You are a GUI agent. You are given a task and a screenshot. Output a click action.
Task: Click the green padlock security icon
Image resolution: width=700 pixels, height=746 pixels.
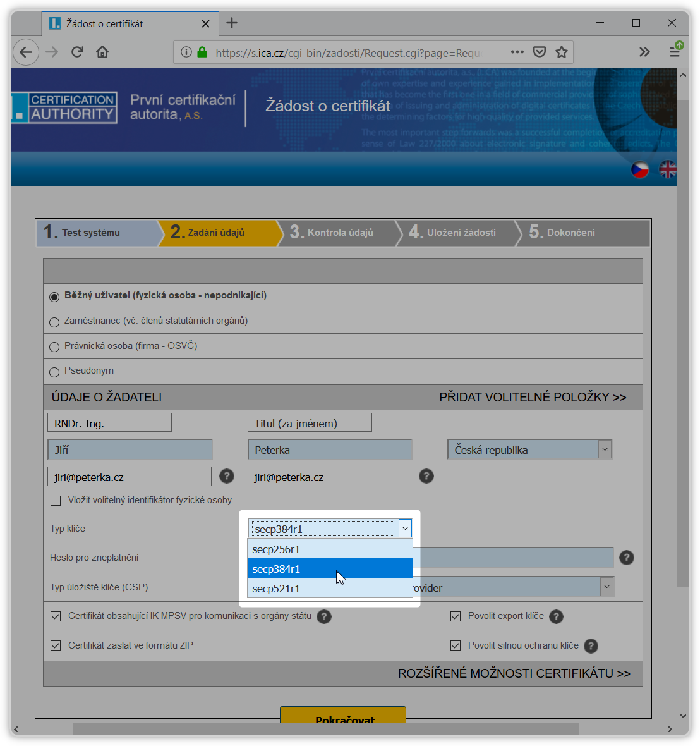(x=202, y=52)
